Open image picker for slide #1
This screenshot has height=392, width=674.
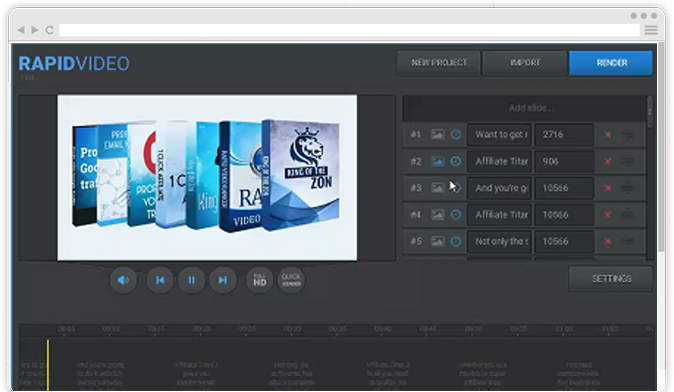[x=438, y=135]
